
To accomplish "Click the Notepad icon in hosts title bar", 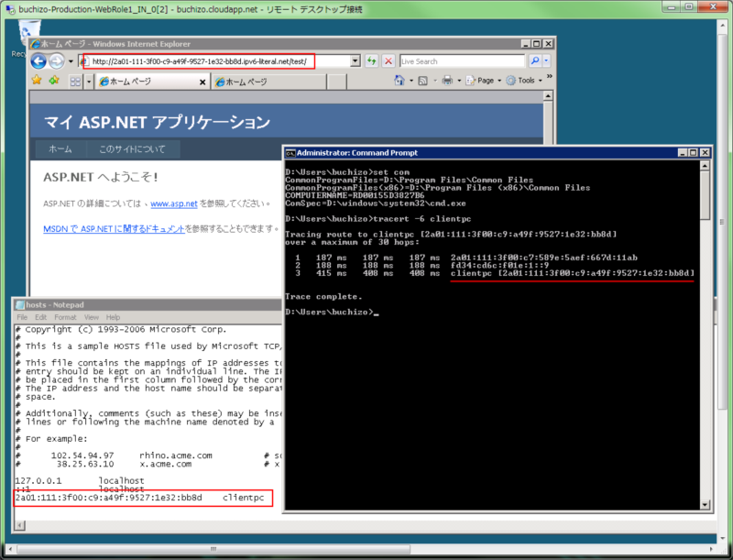I will pyautogui.click(x=20, y=305).
